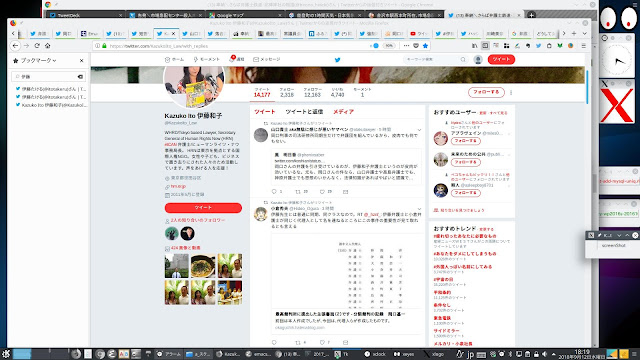The width and height of the screenshot is (640, 360).
Task: Open the profile avatar menu in Twitter header
Action: point(478,60)
